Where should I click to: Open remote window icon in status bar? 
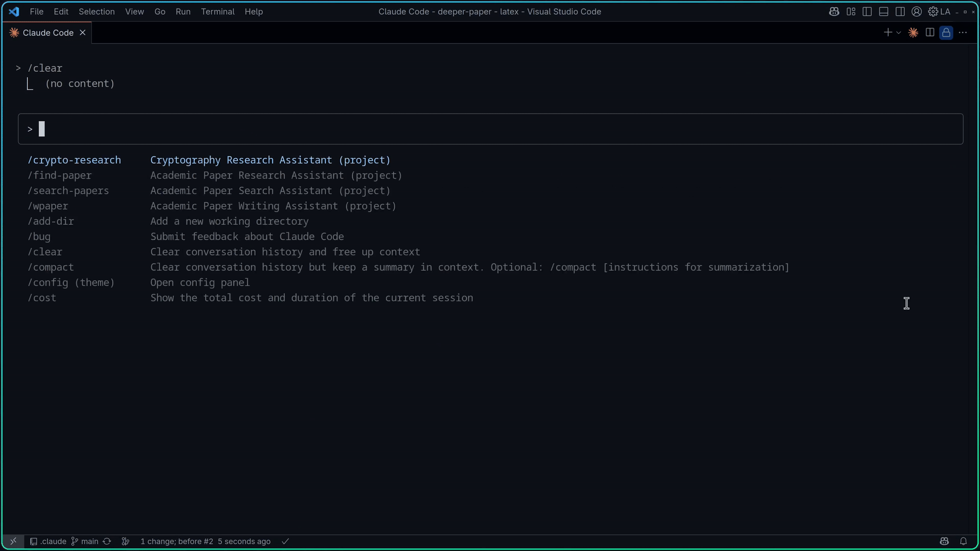[13, 541]
